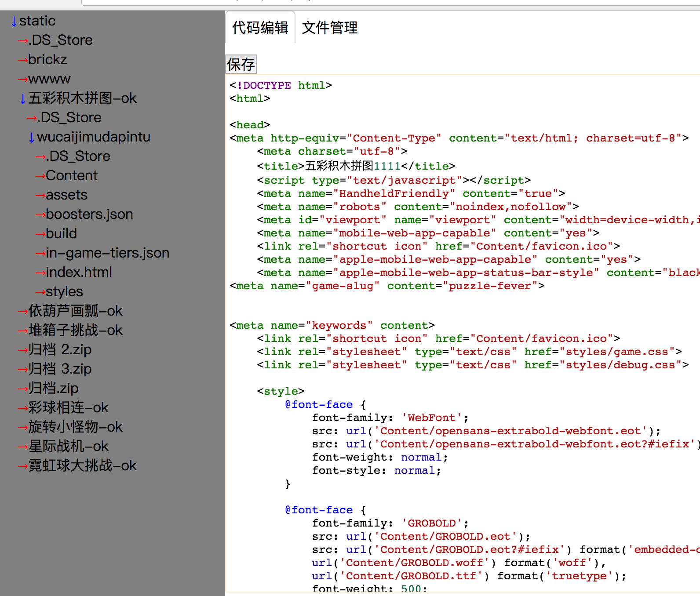Select the wwww tree item
The width and height of the screenshot is (700, 596).
tap(49, 79)
